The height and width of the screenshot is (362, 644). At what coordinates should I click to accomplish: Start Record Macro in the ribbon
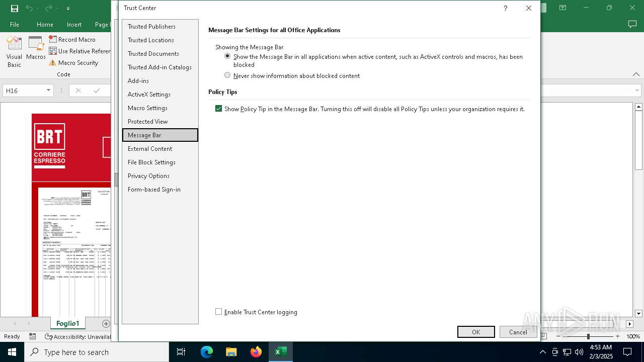[x=72, y=39]
